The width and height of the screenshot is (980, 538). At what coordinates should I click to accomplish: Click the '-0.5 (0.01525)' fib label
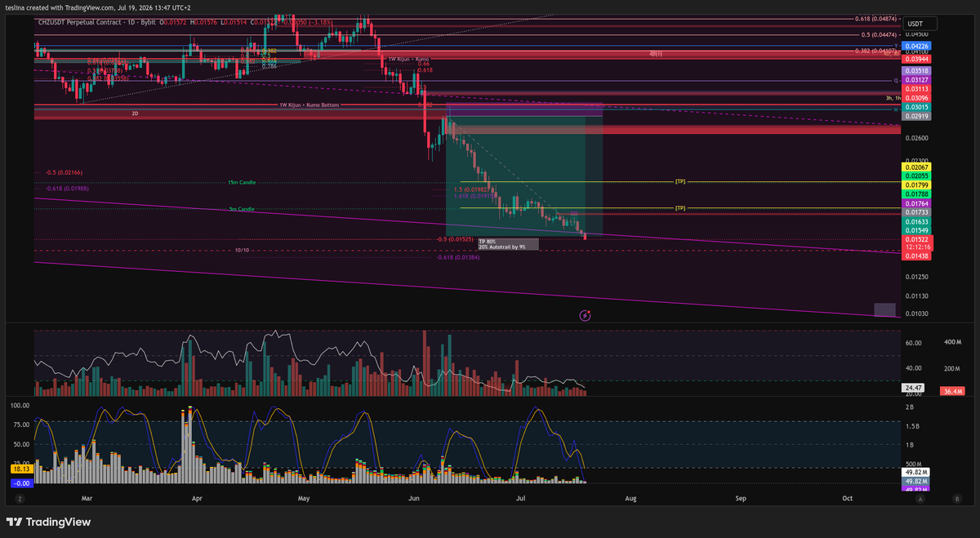click(457, 239)
